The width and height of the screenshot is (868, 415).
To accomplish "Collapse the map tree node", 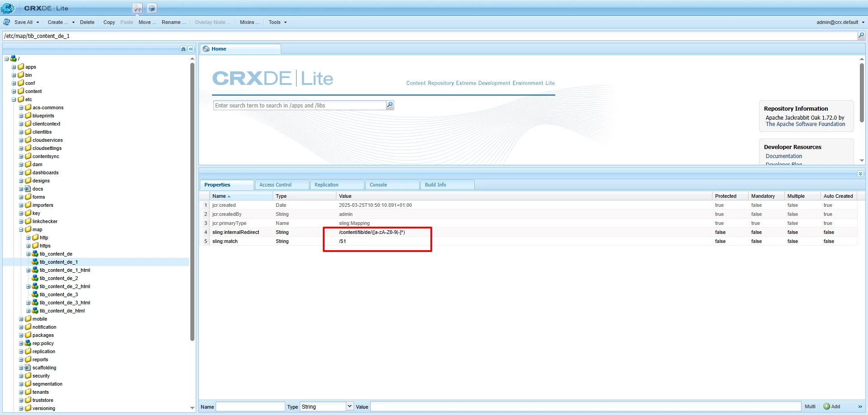I will [x=21, y=229].
